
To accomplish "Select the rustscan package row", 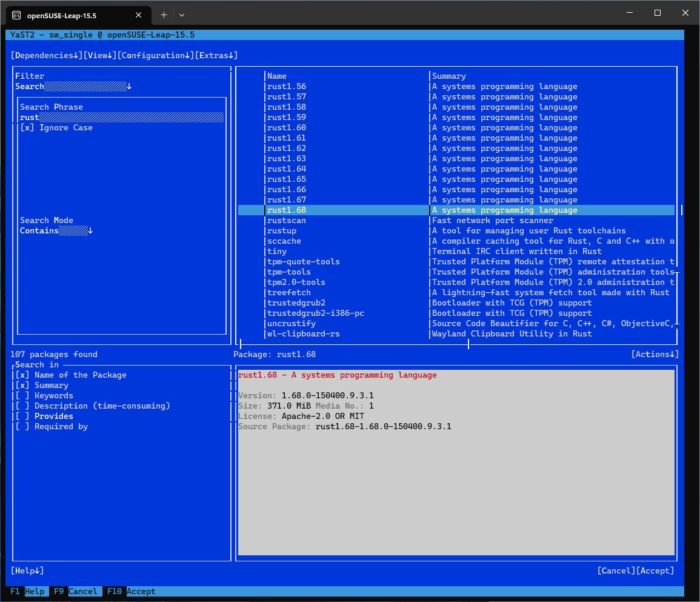I will pyautogui.click(x=456, y=221).
